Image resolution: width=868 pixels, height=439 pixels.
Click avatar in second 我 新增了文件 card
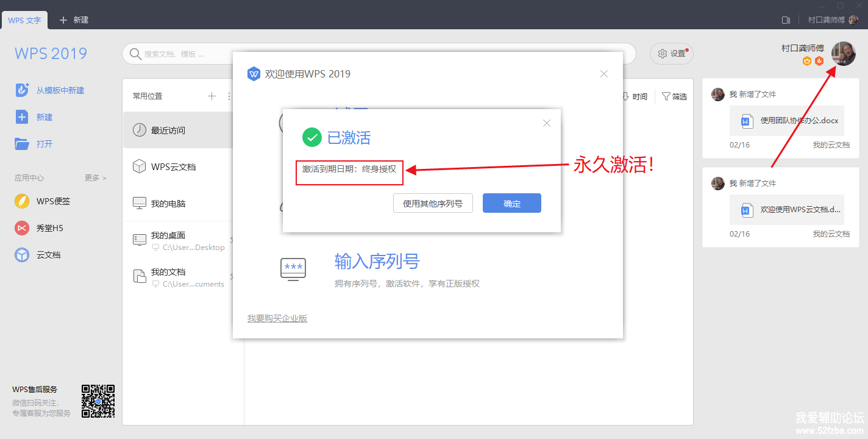[x=718, y=184]
